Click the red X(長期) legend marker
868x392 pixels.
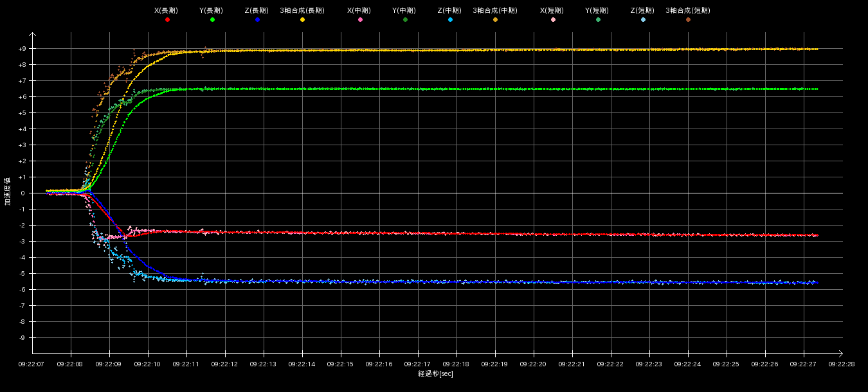[167, 20]
